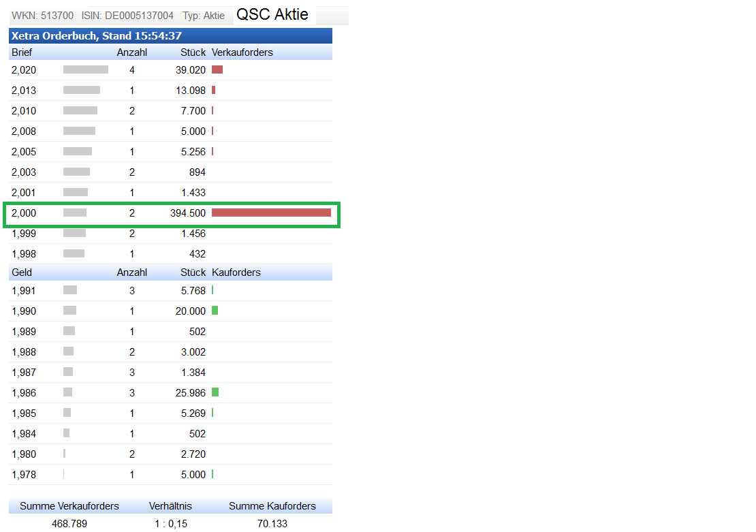Click the Verkauforders column header
The width and height of the screenshot is (756, 532).
(242, 52)
